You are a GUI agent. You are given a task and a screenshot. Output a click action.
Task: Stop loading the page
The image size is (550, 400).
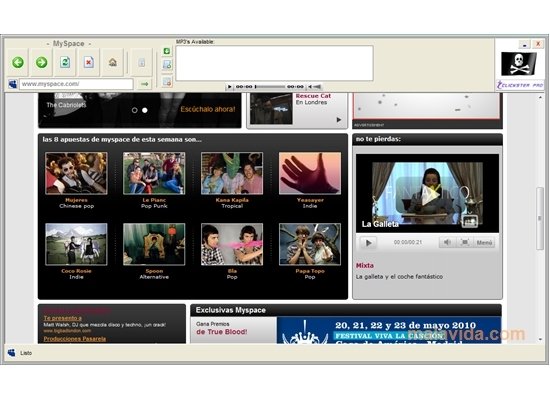(x=89, y=62)
